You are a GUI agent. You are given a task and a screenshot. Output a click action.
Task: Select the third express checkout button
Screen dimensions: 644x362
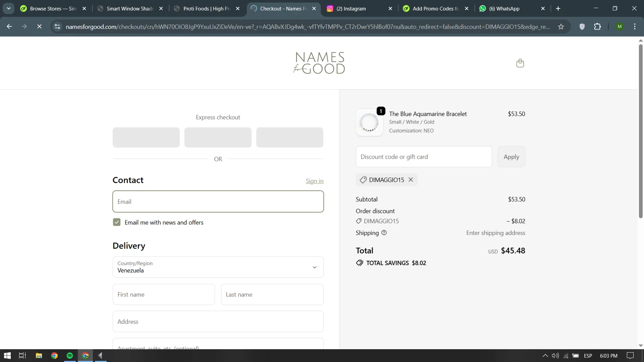click(290, 137)
